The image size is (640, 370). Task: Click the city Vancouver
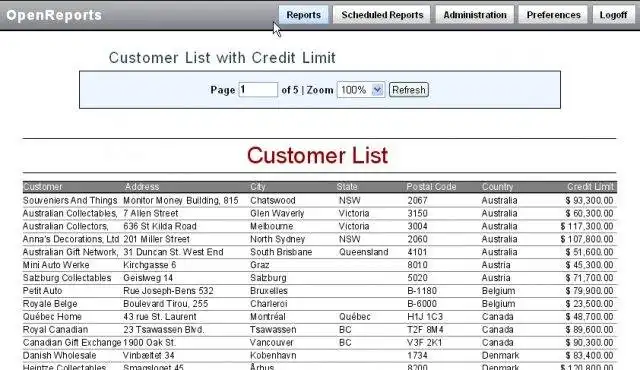[271, 343]
